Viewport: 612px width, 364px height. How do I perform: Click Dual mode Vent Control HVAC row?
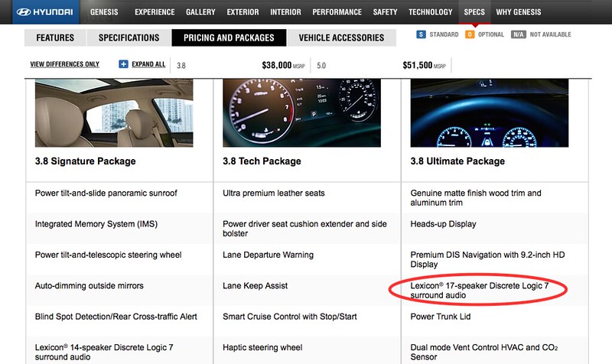click(x=484, y=352)
